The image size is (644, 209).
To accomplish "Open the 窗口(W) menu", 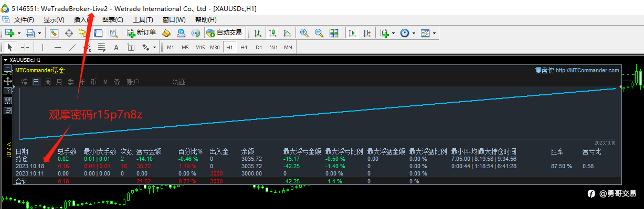I will tap(174, 20).
